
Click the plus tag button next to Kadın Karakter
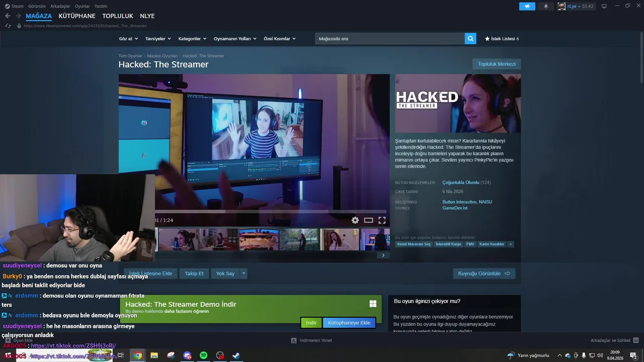[511, 244]
